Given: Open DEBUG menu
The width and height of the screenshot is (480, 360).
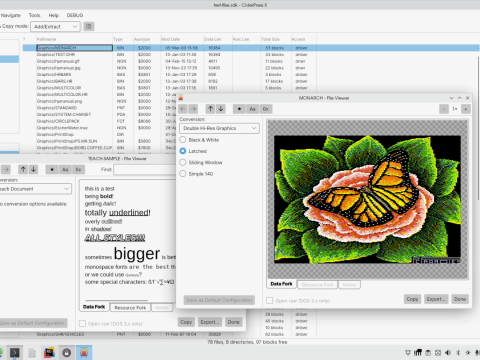Looking at the screenshot, I should (x=75, y=15).
